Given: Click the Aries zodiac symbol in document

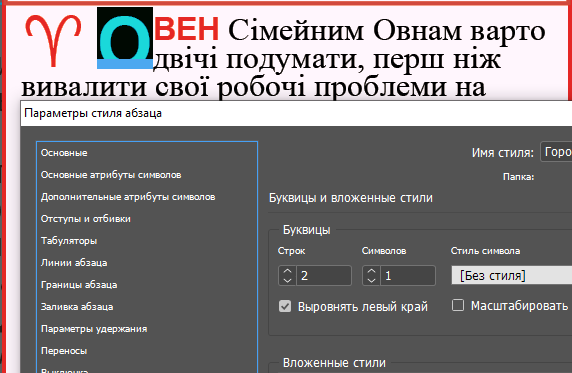Looking at the screenshot, I should pyautogui.click(x=53, y=41).
